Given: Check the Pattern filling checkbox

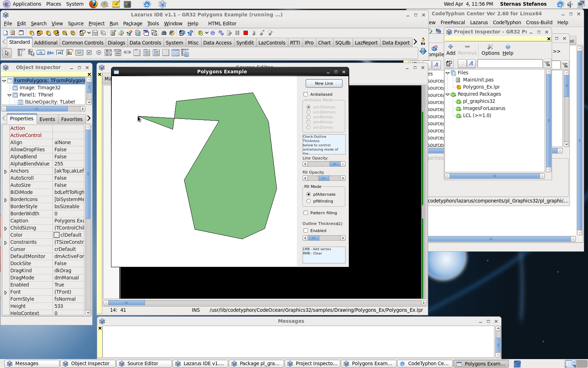Looking at the screenshot, I should point(306,213).
